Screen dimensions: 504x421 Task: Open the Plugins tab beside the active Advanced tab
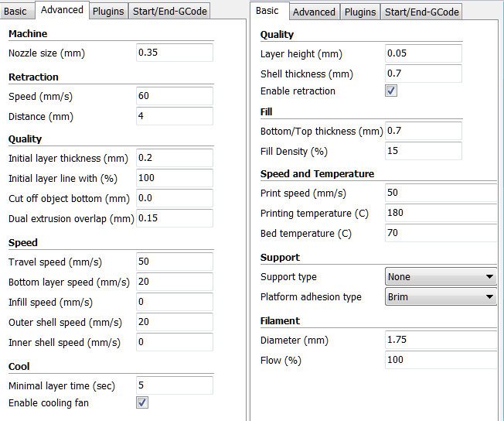pos(107,12)
